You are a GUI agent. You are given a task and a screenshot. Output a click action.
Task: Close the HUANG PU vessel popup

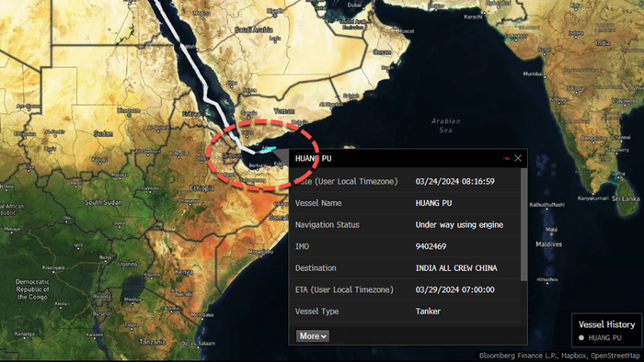pos(518,158)
